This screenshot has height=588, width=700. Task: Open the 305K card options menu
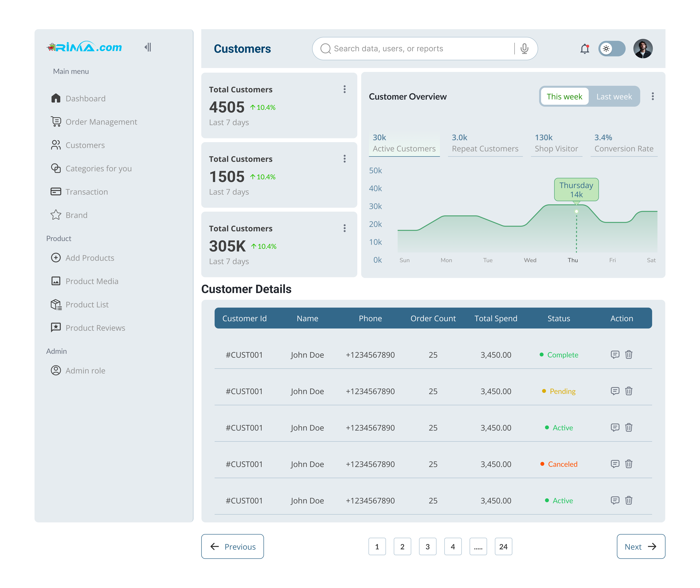[345, 228]
